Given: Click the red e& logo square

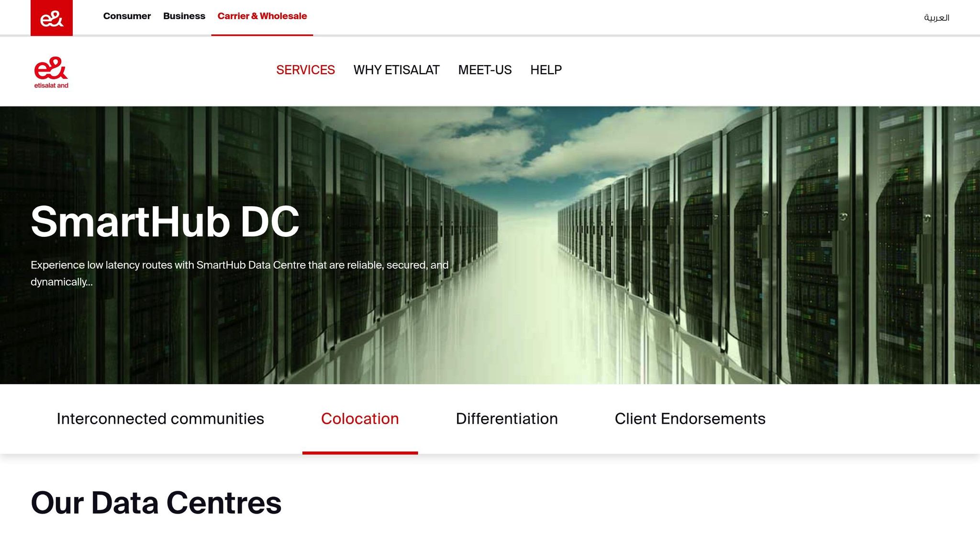Looking at the screenshot, I should point(52,18).
